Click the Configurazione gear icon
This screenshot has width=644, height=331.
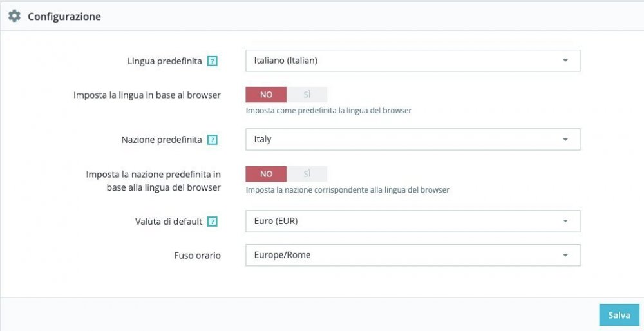(x=14, y=16)
